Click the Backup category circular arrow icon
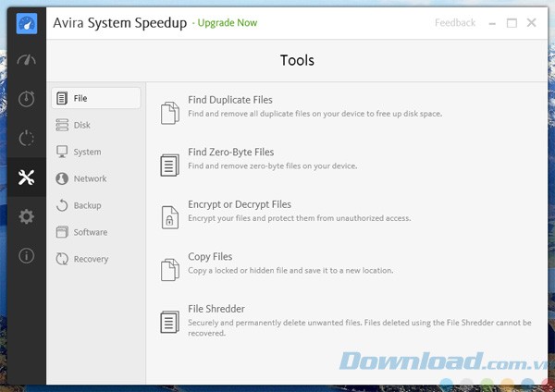The height and width of the screenshot is (392, 555). tap(62, 205)
